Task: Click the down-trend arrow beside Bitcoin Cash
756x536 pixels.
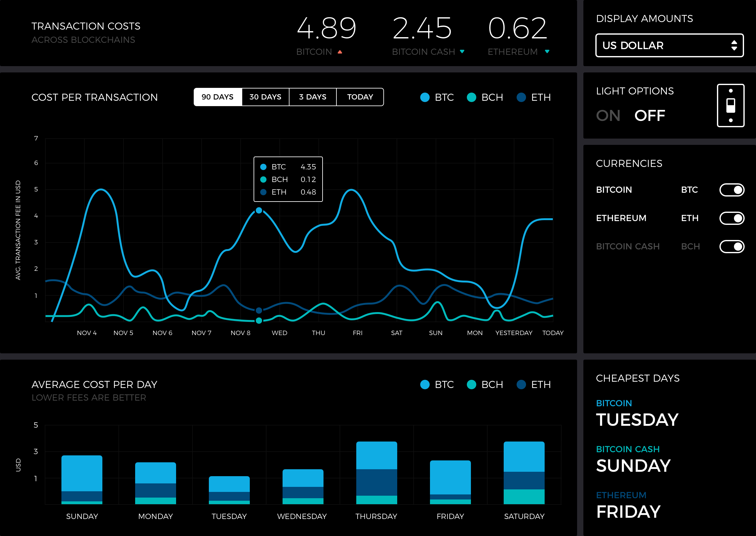Action: [462, 51]
